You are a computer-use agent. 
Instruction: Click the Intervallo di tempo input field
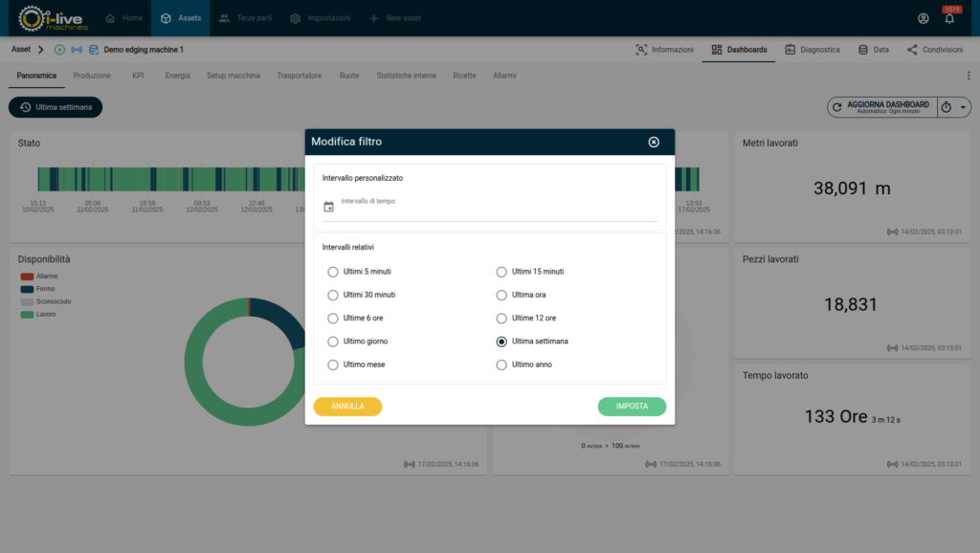point(498,211)
